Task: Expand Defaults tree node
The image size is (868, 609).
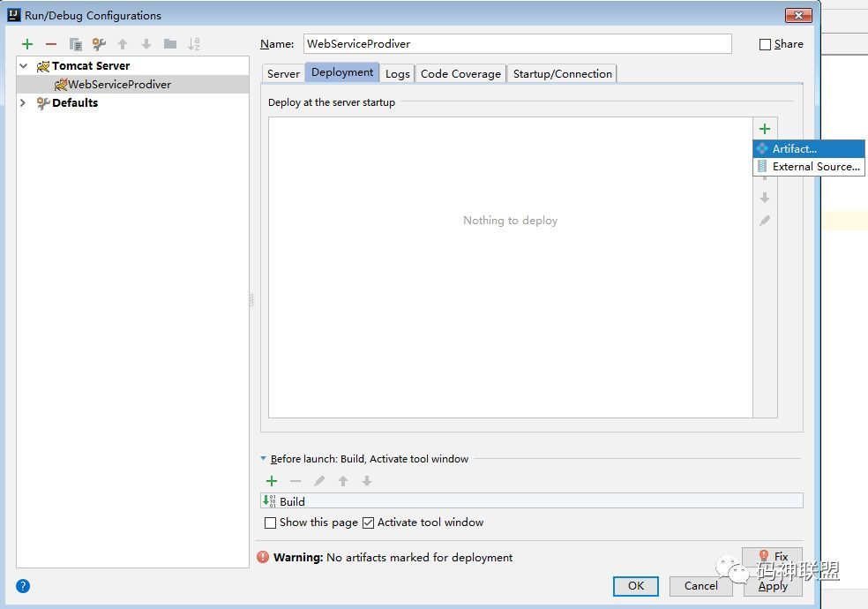Action: tap(23, 102)
